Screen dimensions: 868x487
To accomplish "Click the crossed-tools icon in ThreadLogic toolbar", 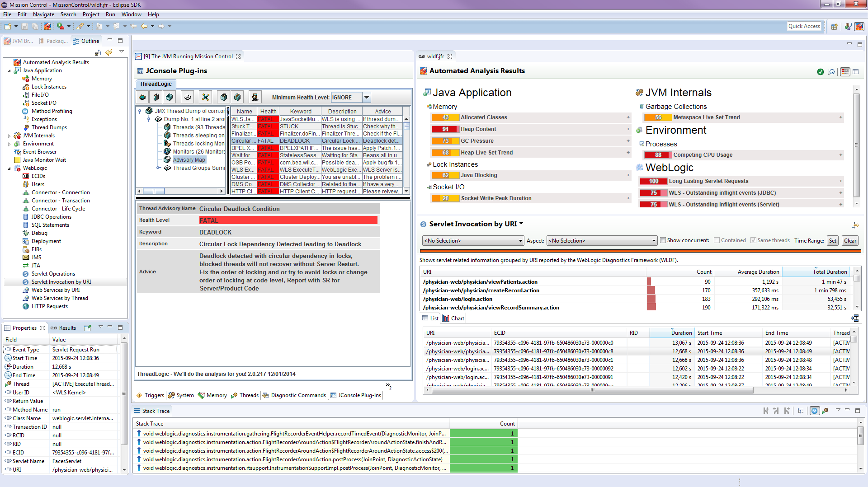I will (x=206, y=97).
